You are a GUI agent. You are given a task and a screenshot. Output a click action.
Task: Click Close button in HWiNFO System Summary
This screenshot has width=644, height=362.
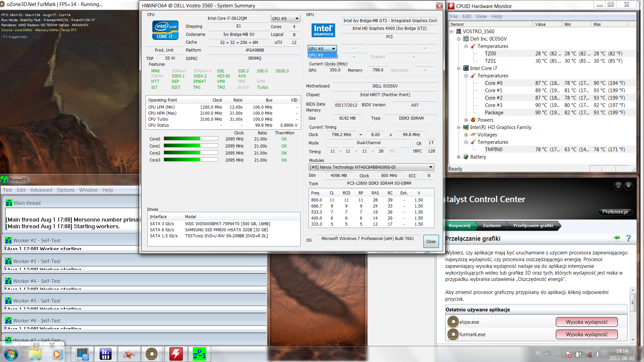[x=431, y=241]
